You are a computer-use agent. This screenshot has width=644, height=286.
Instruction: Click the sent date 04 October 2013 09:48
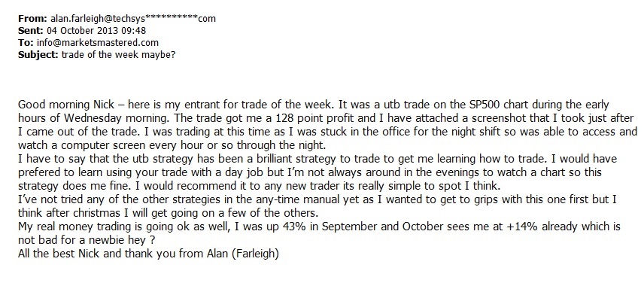coord(96,30)
